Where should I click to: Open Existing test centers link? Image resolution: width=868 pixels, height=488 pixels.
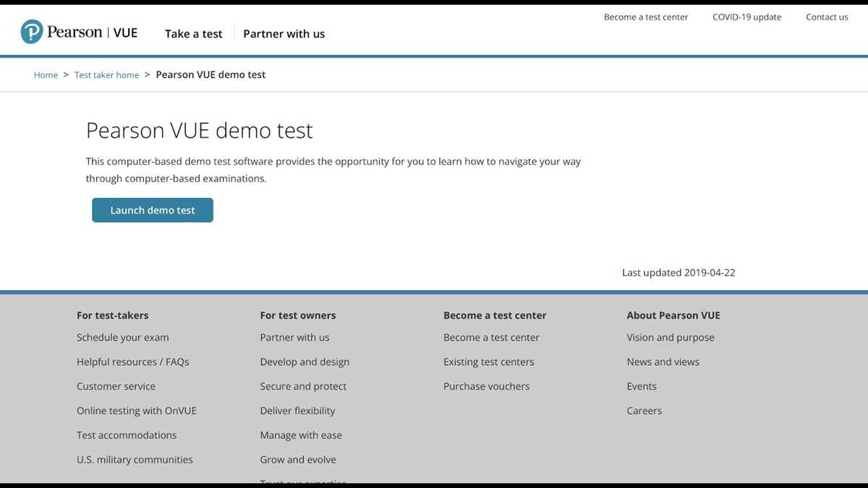(489, 362)
